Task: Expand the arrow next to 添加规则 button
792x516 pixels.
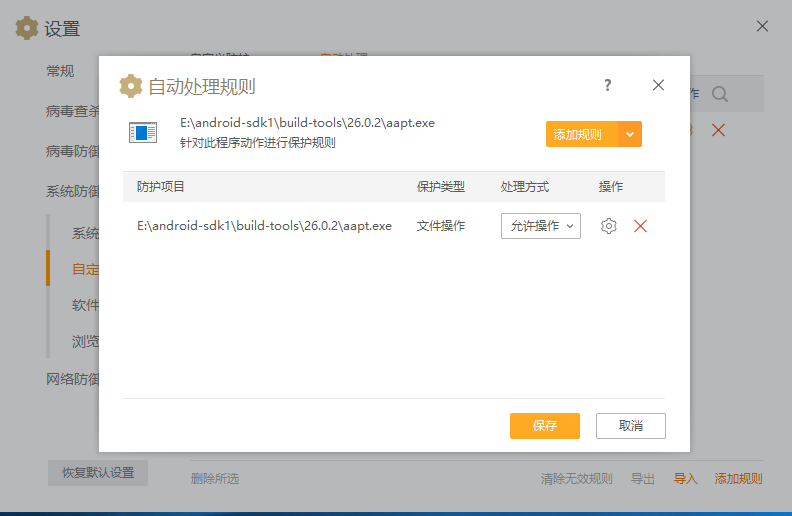Action: [630, 134]
